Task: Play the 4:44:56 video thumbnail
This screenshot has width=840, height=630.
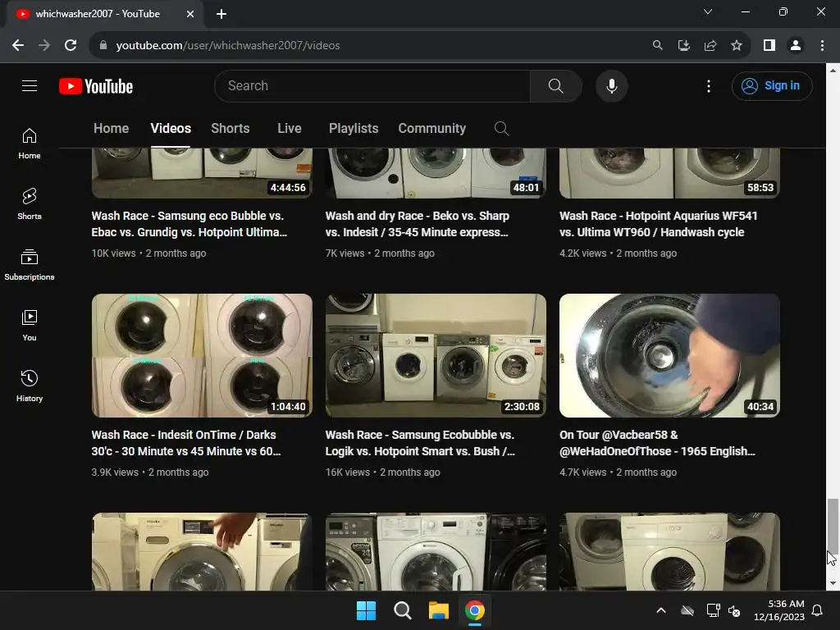Action: click(202, 174)
